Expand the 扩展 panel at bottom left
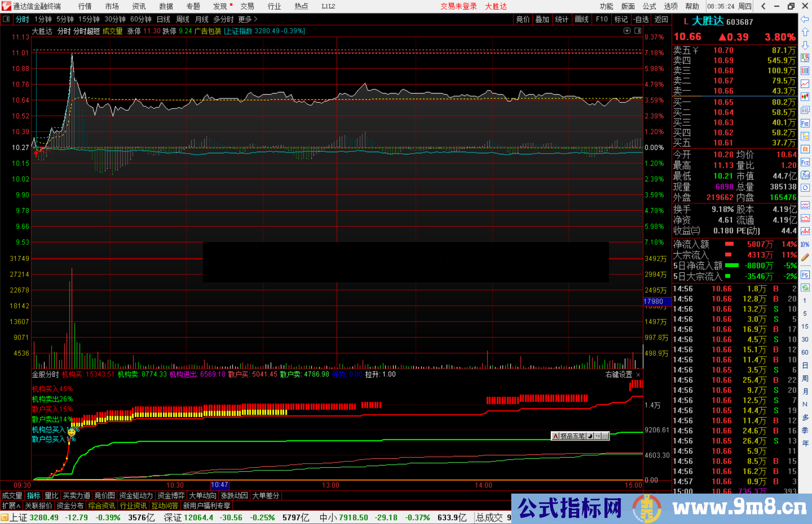812x524 pixels. (11, 506)
